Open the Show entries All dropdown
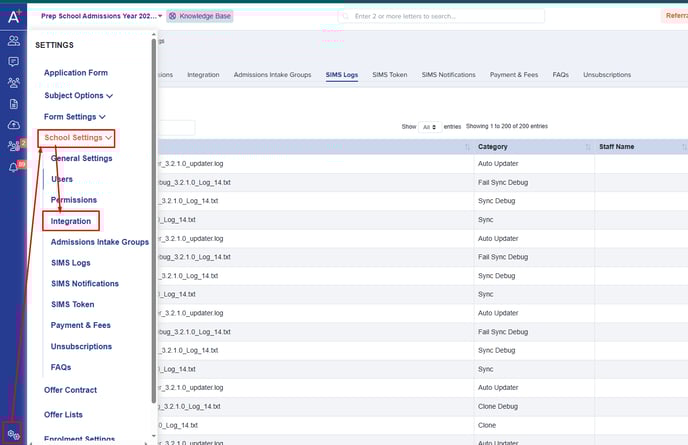The image size is (688, 445). 430,127
